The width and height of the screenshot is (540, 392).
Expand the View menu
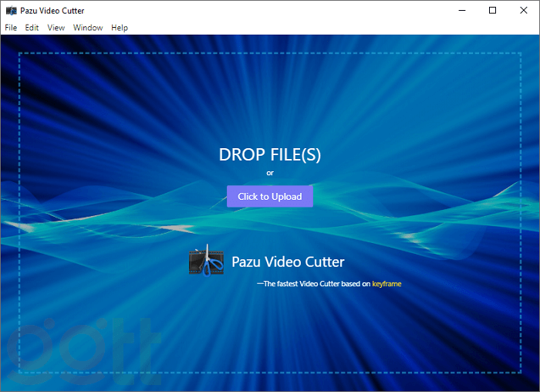pos(56,28)
